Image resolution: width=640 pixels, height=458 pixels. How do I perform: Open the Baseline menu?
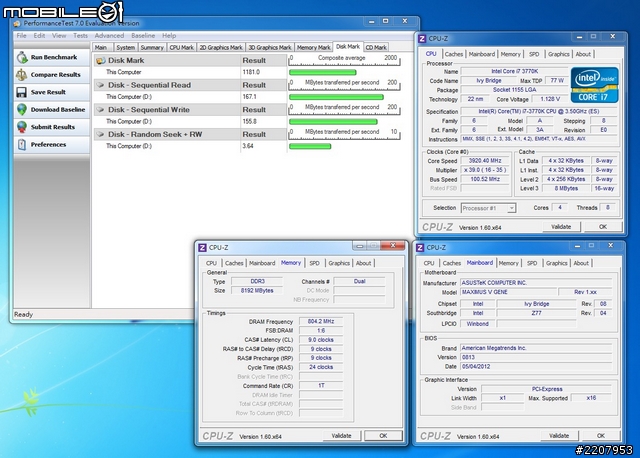click(143, 36)
